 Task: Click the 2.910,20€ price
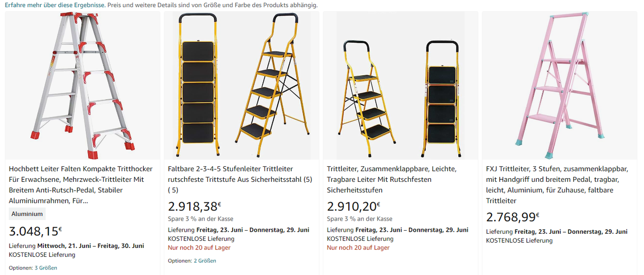click(353, 207)
